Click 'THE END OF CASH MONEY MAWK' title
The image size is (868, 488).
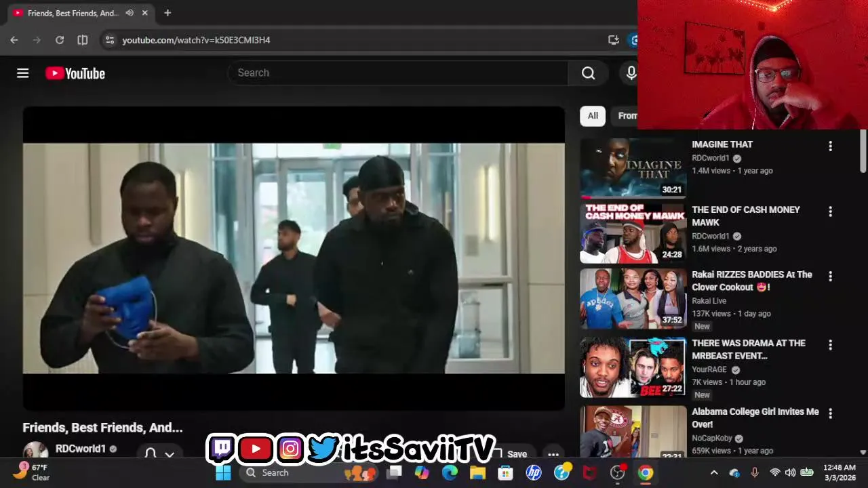pos(746,216)
